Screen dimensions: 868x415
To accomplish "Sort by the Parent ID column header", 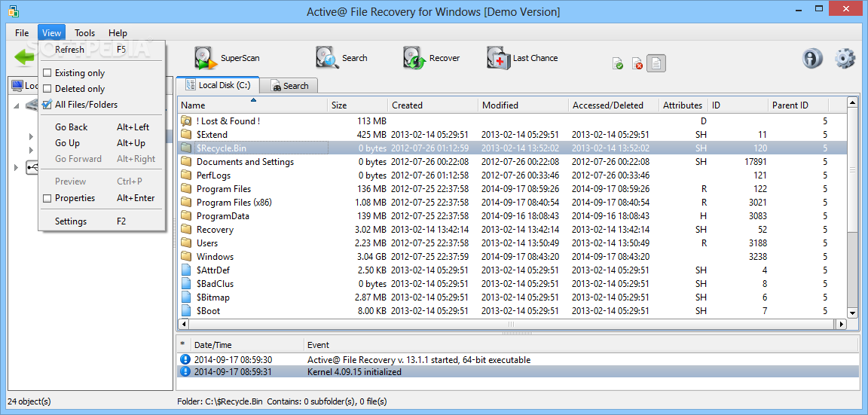I will pyautogui.click(x=798, y=105).
